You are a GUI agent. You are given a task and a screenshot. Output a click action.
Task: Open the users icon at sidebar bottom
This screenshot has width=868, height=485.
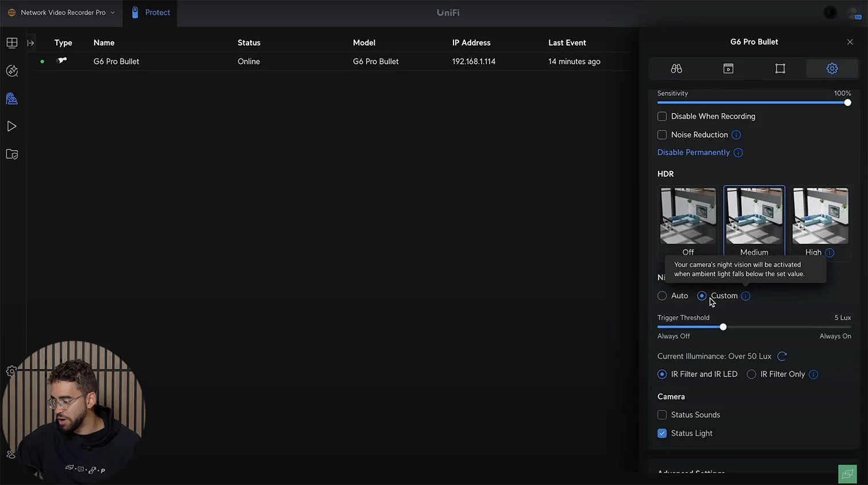coord(10,454)
